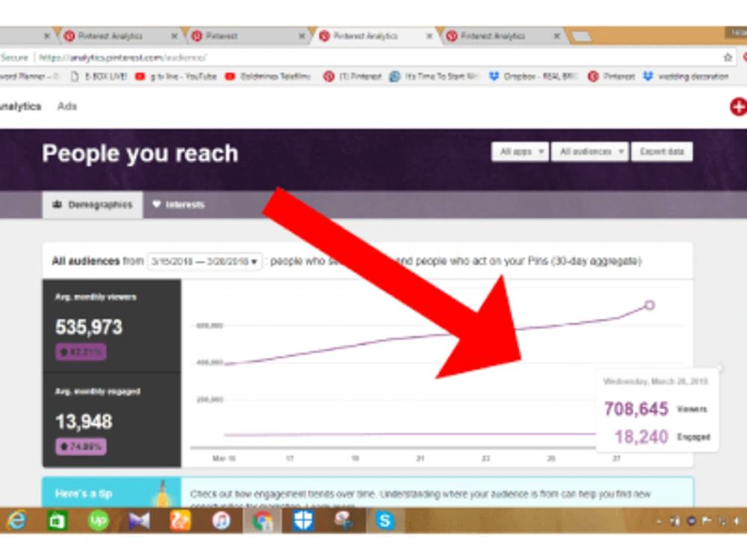Click the People you reach heading
This screenshot has height=560, width=747.
(140, 153)
